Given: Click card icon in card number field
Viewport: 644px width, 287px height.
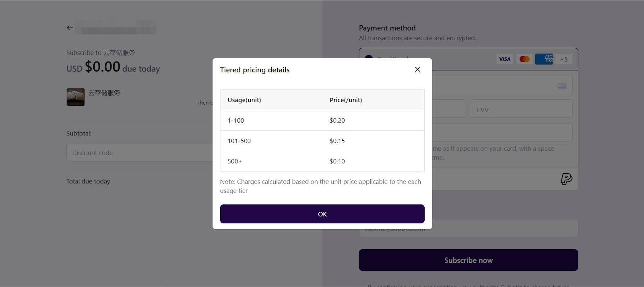Looking at the screenshot, I should (562, 86).
